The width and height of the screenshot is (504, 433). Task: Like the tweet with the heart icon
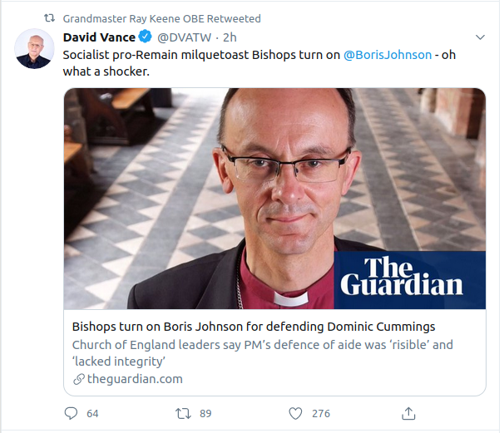[x=295, y=413]
